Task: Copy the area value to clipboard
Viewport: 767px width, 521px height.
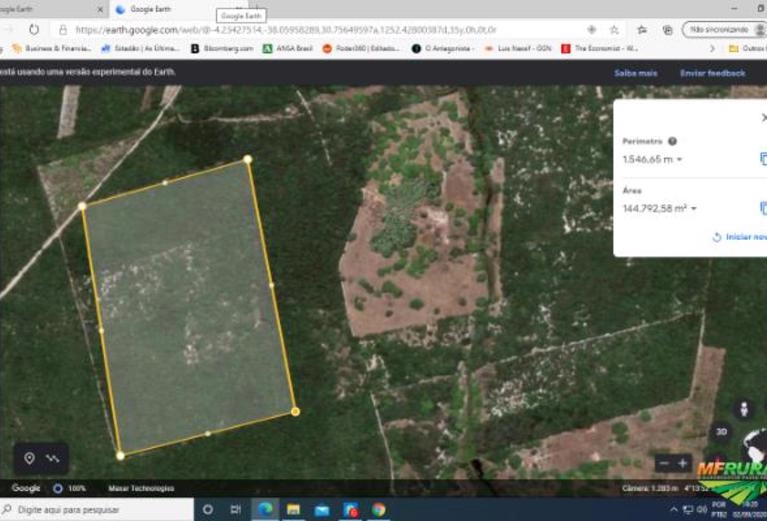Action: click(763, 208)
